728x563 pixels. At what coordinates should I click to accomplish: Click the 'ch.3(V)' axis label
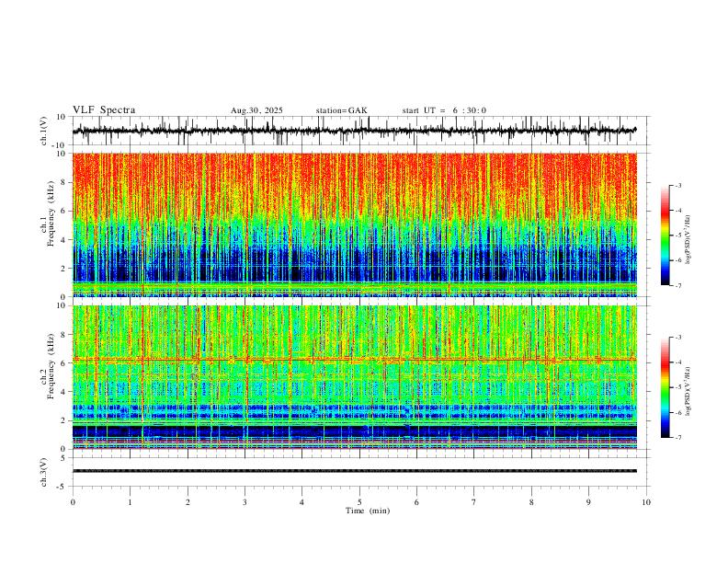pyautogui.click(x=44, y=472)
